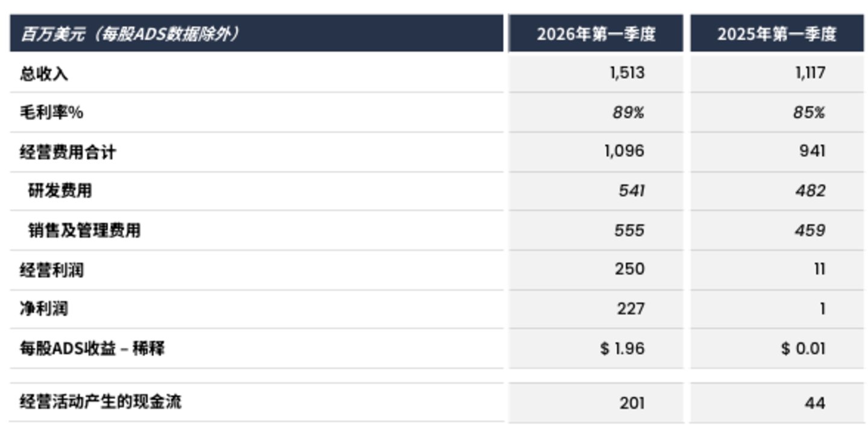Viewport: 868px width, 428px height.
Task: Select the 经营利润 row label
Action: [52, 269]
